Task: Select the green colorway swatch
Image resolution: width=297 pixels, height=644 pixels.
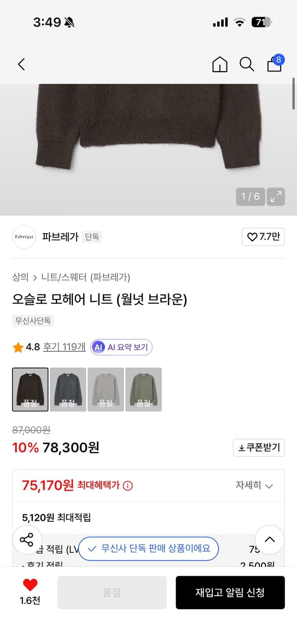Action: pos(143,389)
